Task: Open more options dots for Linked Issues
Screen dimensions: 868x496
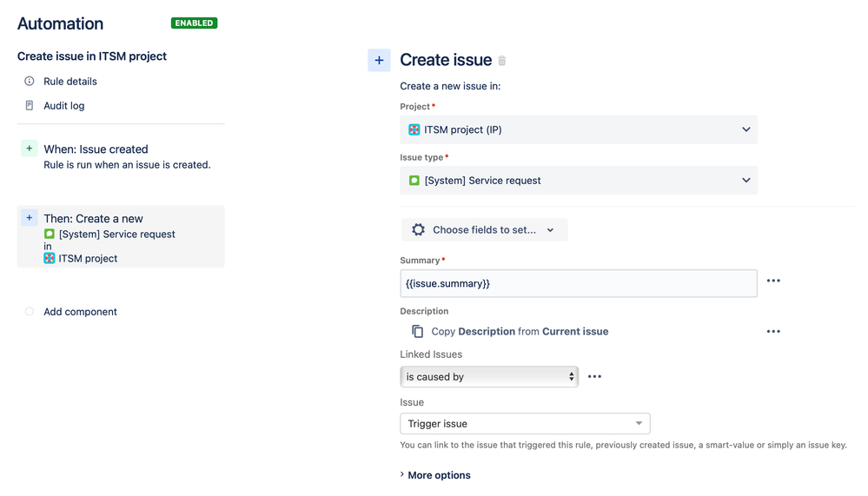Action: pos(594,376)
